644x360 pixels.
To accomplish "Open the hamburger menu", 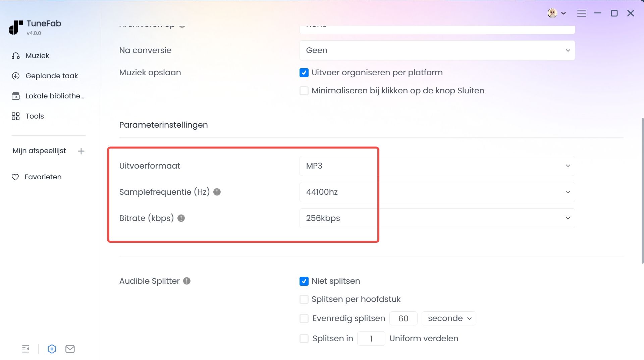I will [582, 13].
